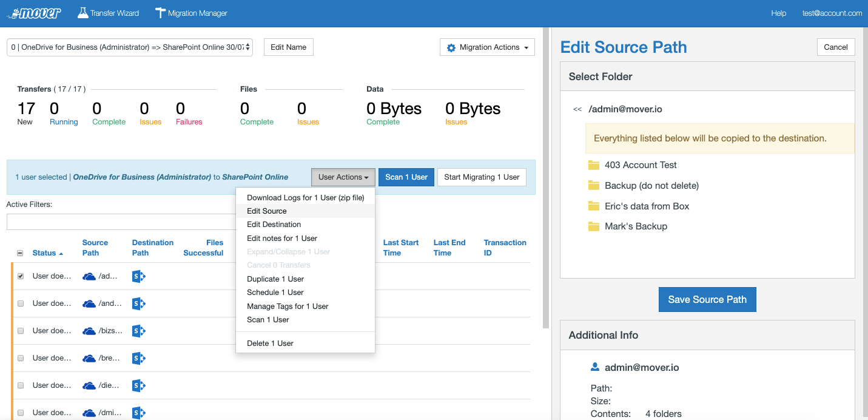Click the Edit Name button
Screen dimensions: 868x420
pos(288,47)
